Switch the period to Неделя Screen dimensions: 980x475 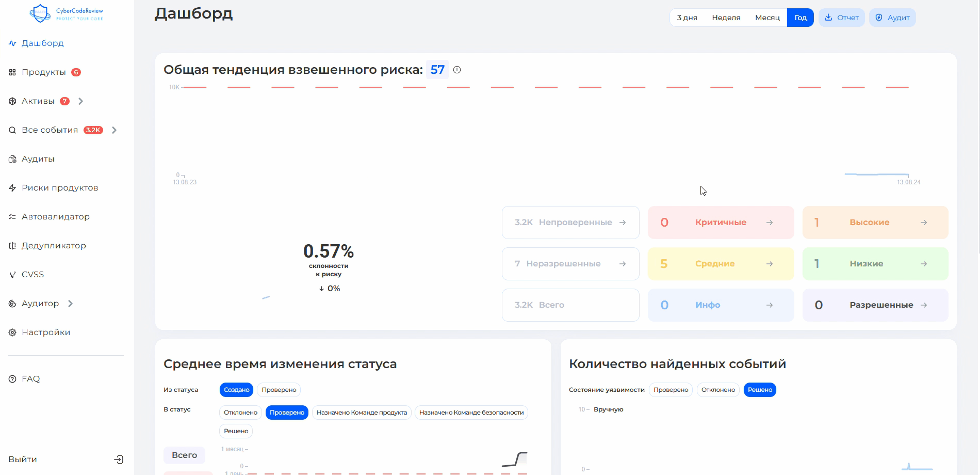pyautogui.click(x=726, y=18)
